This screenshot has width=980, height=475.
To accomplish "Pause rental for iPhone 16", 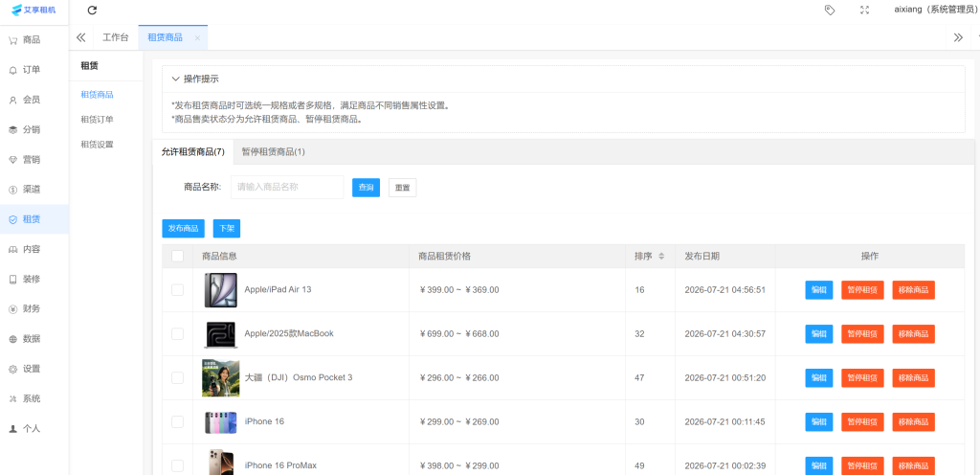I will pyautogui.click(x=862, y=422).
